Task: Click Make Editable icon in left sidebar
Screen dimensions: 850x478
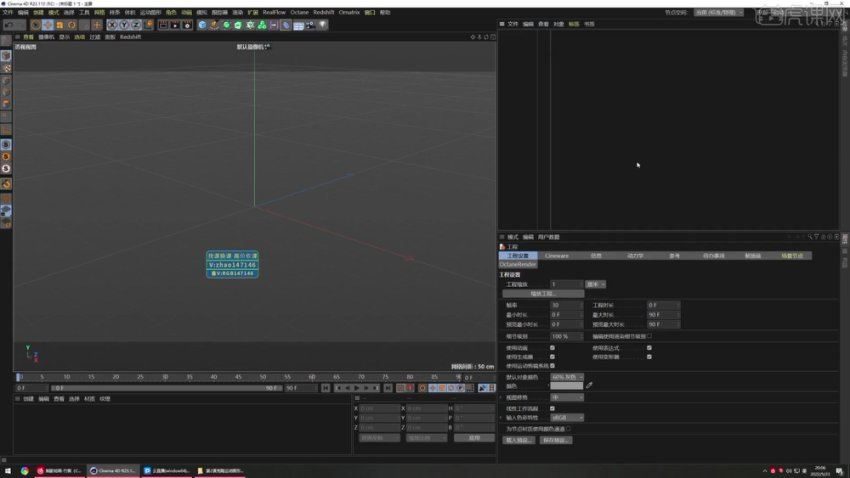Action: click(x=6, y=41)
